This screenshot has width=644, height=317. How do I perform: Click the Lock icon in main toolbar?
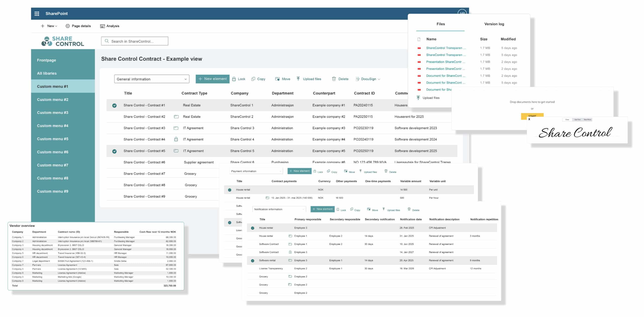tap(234, 79)
